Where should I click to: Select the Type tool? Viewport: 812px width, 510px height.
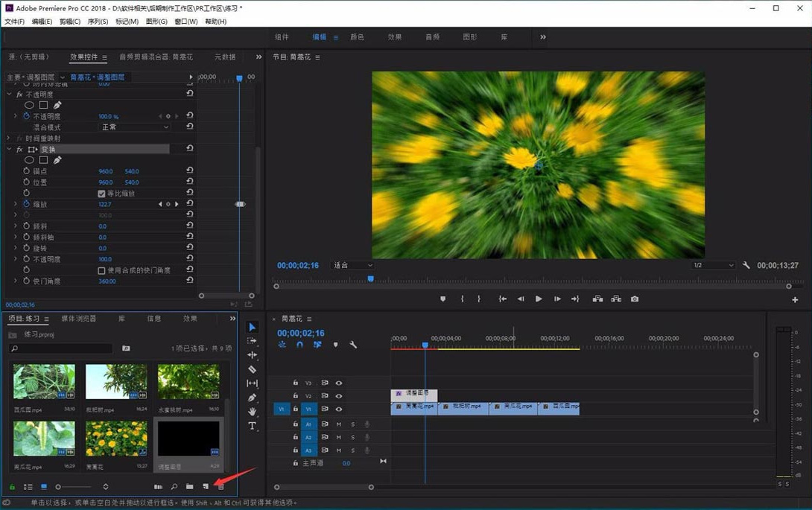click(252, 426)
